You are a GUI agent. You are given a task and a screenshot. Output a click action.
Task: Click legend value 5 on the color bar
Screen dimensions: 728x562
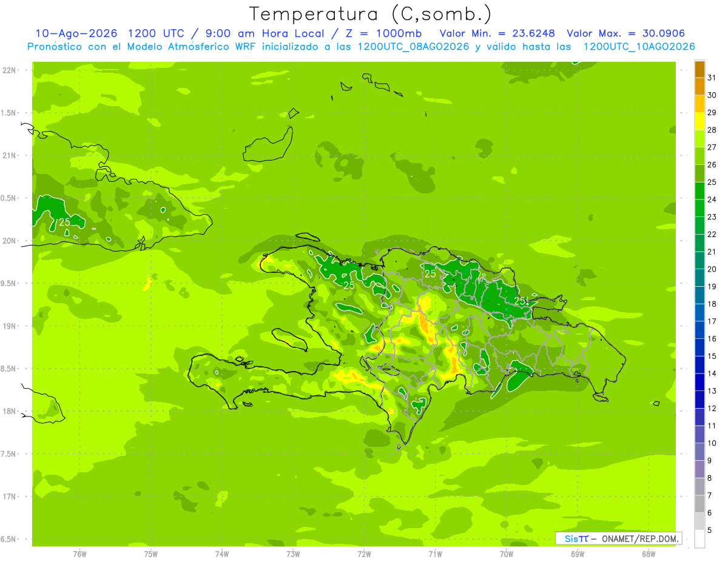click(x=710, y=530)
